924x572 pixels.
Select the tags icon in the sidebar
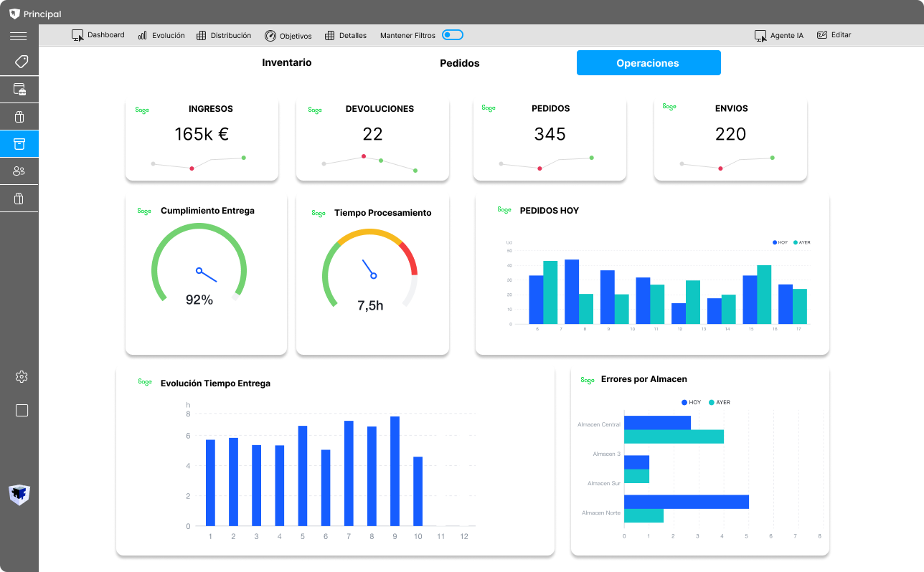click(x=19, y=62)
